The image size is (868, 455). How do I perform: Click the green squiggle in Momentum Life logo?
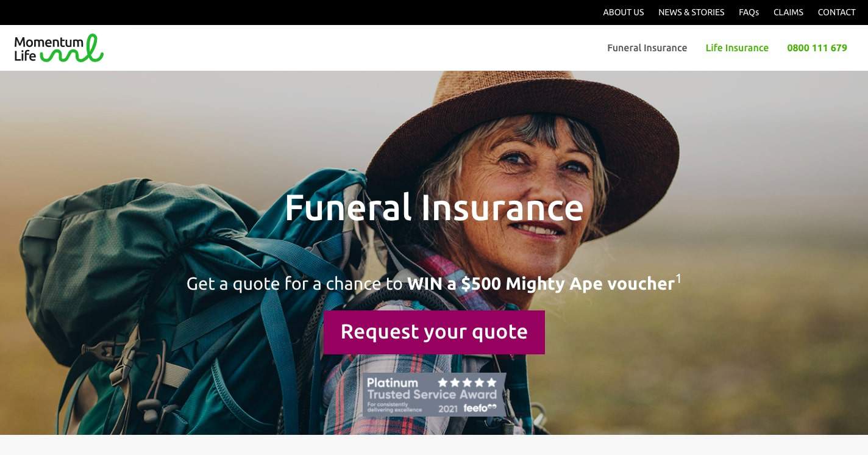click(x=72, y=49)
